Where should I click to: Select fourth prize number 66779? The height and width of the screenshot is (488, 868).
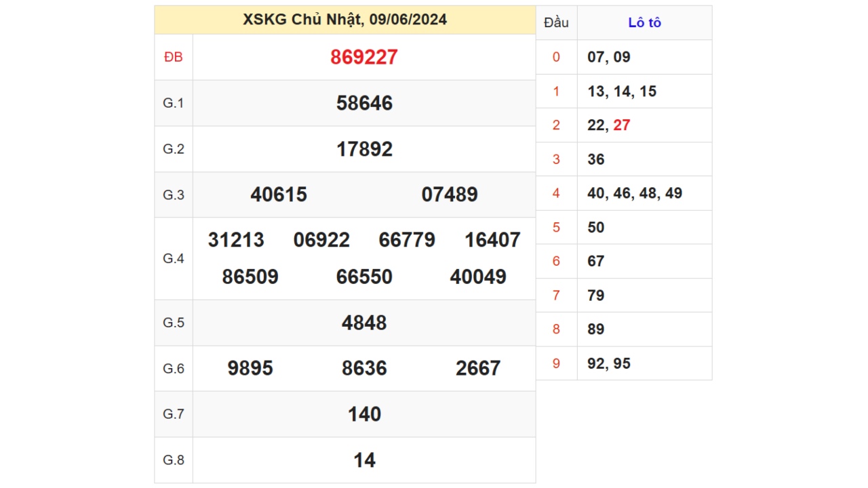click(x=407, y=240)
